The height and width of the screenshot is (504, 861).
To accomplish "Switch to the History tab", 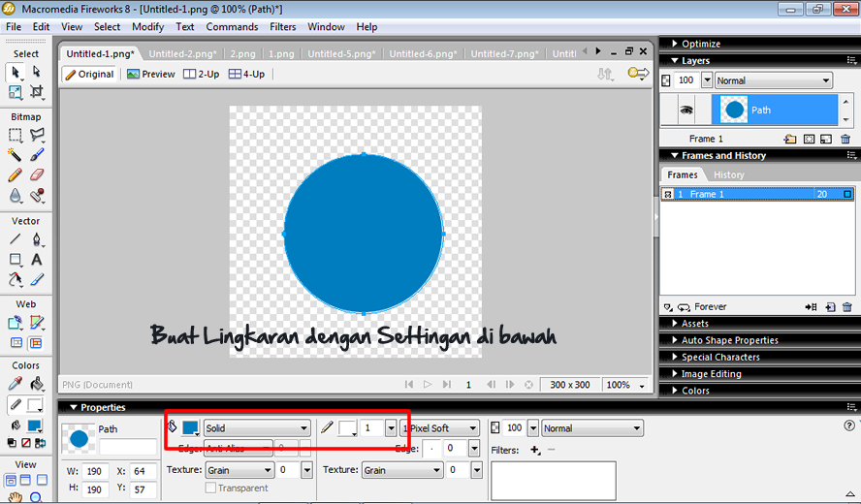I will tap(729, 175).
